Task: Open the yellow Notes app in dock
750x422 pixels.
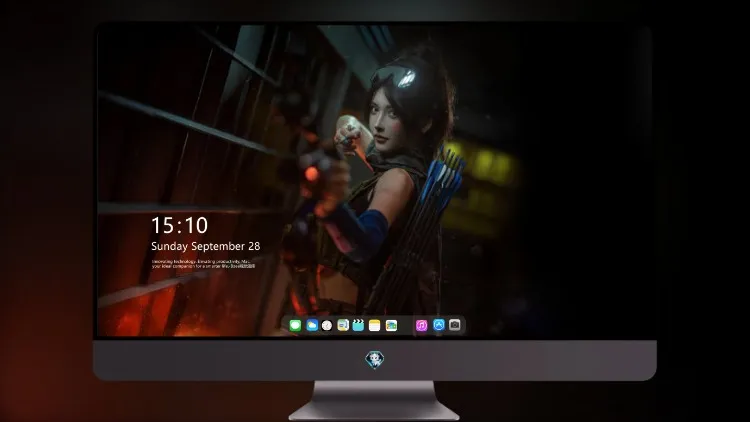Action: (375, 325)
